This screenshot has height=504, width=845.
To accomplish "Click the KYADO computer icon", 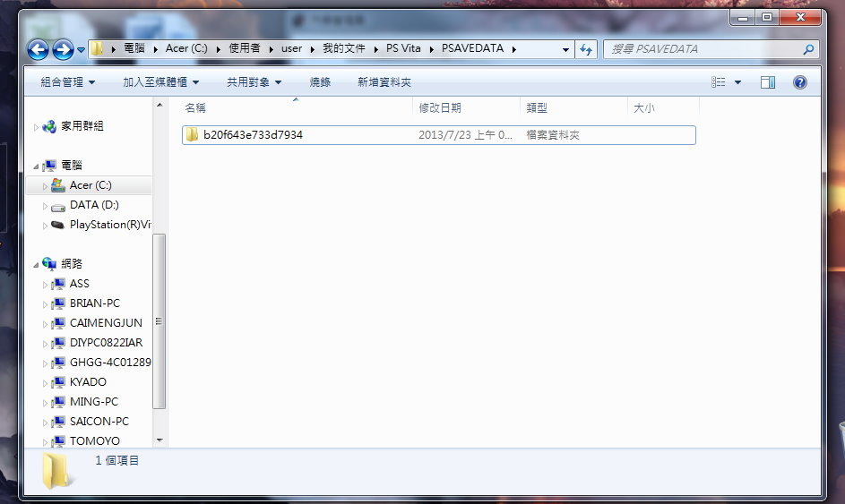I will pyautogui.click(x=58, y=382).
